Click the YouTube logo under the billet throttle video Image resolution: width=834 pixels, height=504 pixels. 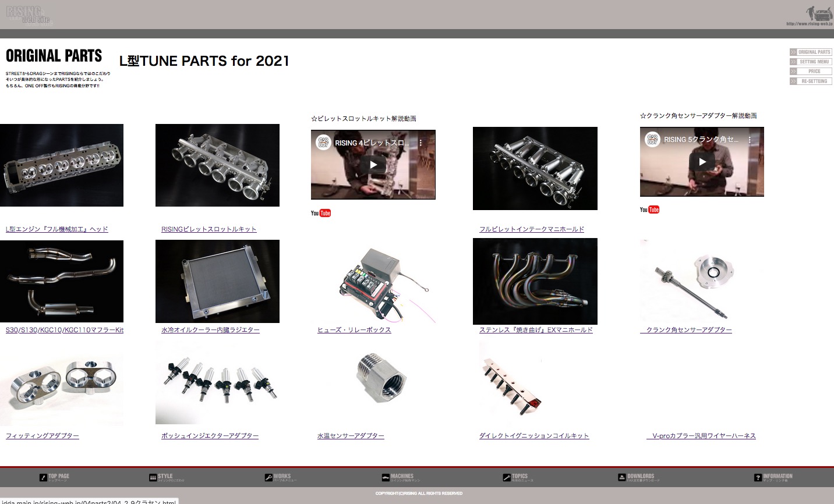(321, 213)
